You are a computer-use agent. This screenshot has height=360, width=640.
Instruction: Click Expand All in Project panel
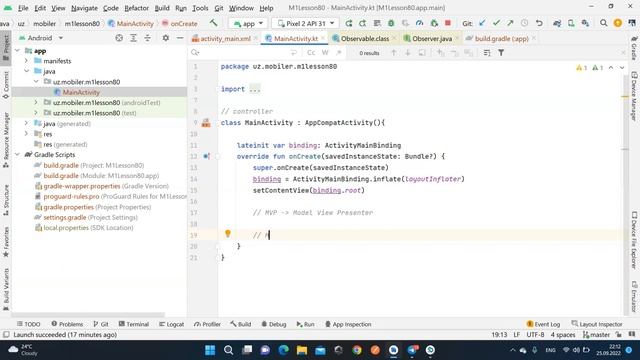133,38
